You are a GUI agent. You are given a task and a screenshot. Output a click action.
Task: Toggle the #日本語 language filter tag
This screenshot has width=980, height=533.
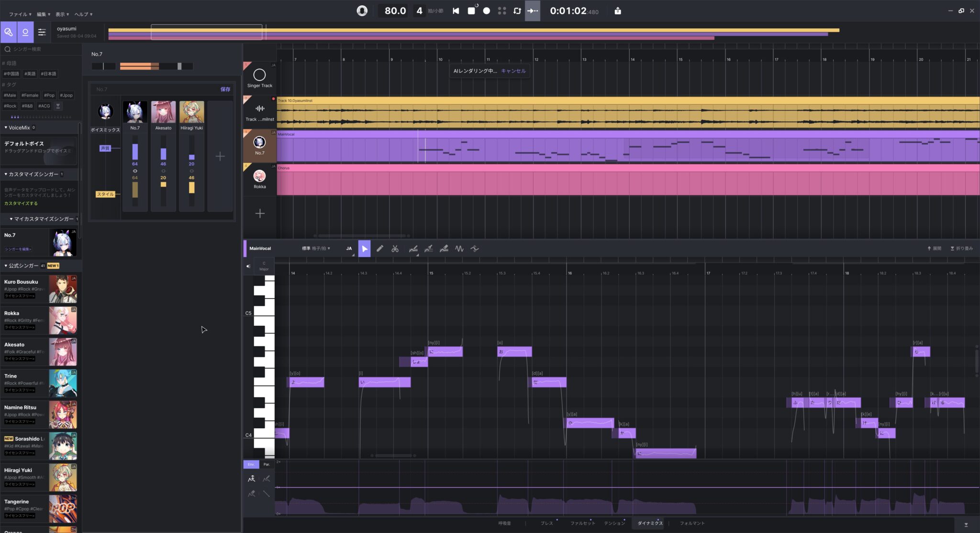(x=48, y=74)
